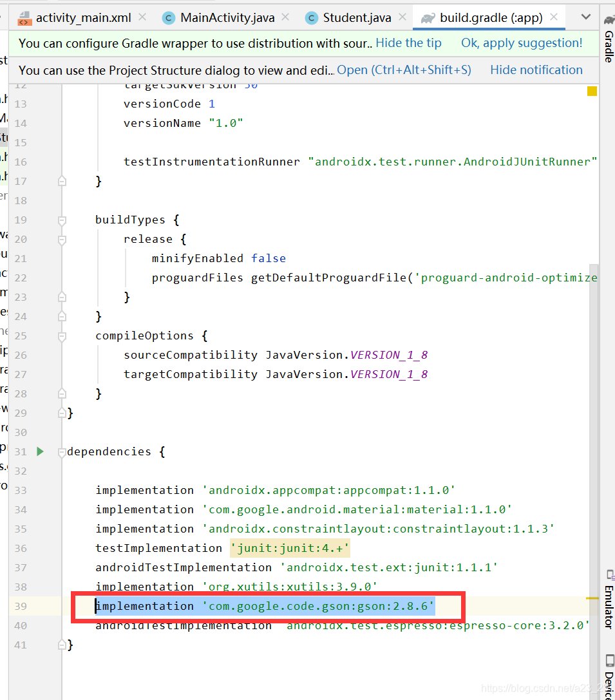Click the highlighted 'junit:junit:4.+' string
The width and height of the screenshot is (615, 700).
coord(290,548)
